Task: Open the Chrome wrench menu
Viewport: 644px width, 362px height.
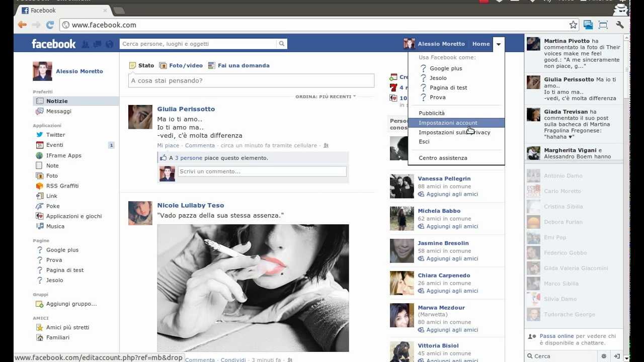Action: point(619,25)
